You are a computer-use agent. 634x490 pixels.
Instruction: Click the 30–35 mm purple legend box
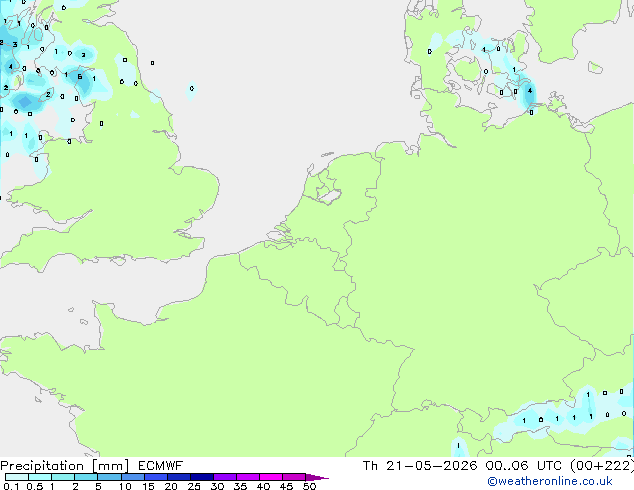(224, 477)
